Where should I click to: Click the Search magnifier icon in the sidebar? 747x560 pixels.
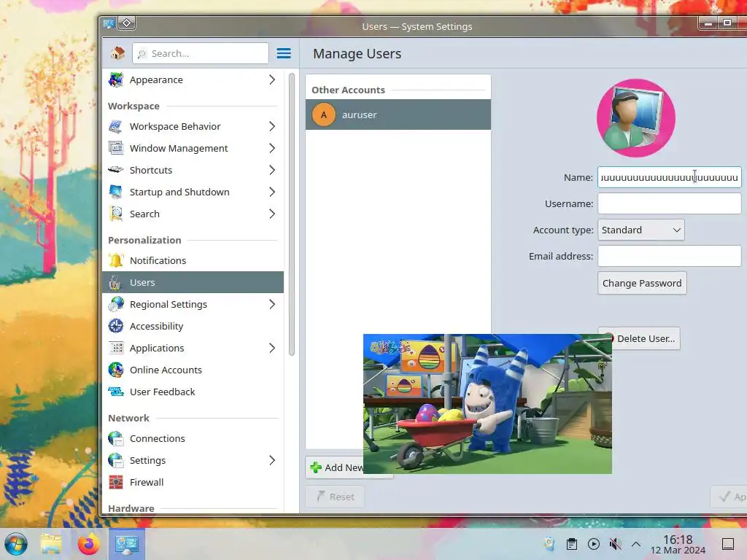(x=116, y=214)
